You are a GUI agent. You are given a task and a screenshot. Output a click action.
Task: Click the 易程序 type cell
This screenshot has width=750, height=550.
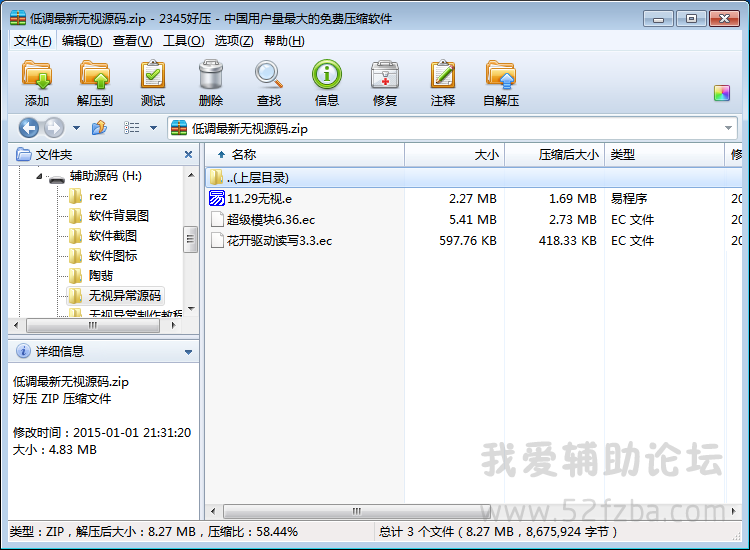(x=629, y=198)
